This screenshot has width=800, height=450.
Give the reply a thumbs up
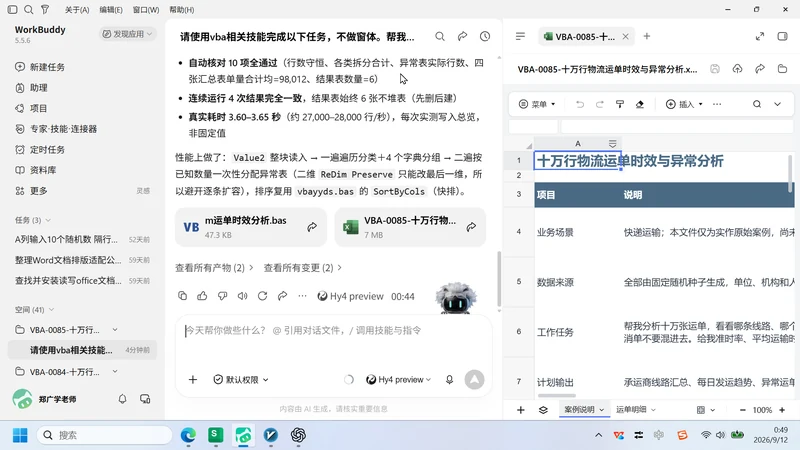[x=202, y=296]
